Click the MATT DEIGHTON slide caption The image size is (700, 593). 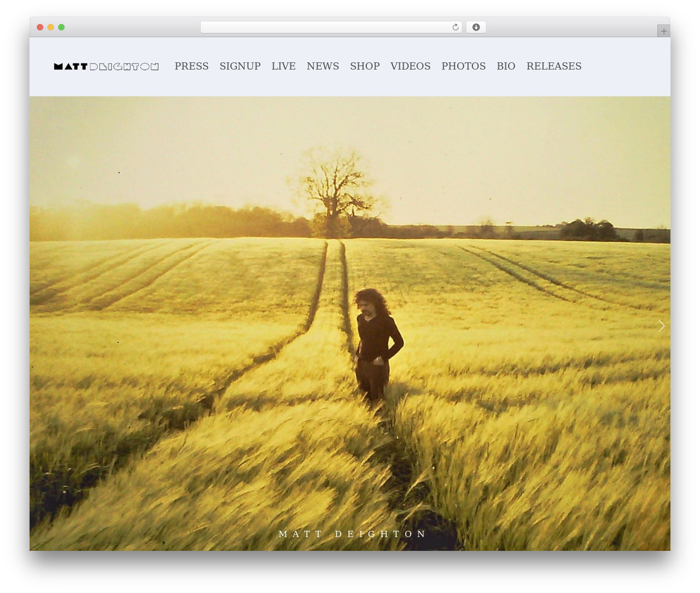click(353, 534)
